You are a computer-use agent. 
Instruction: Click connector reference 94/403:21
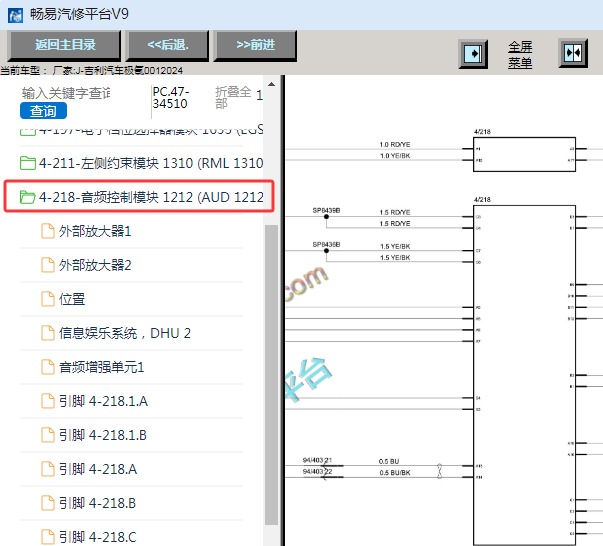click(317, 460)
